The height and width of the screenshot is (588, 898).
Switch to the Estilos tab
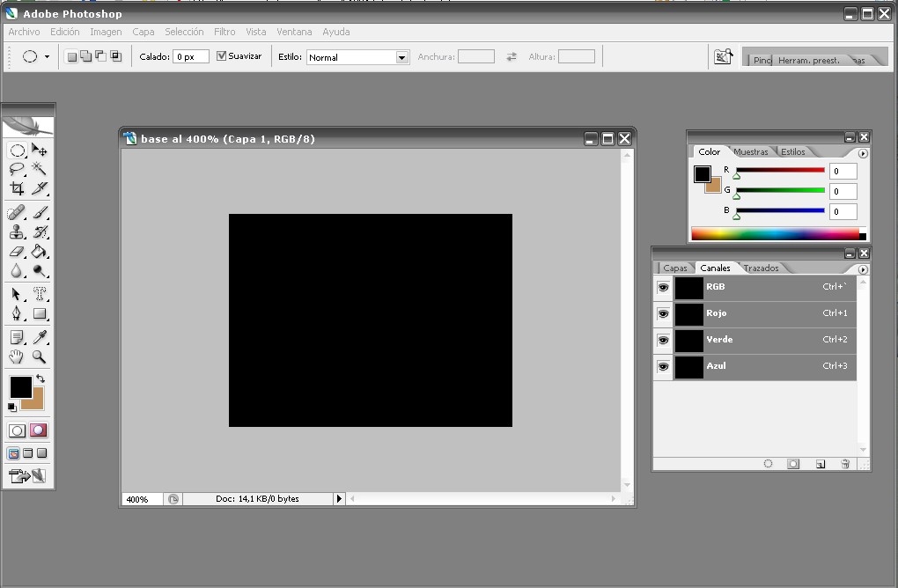click(793, 151)
